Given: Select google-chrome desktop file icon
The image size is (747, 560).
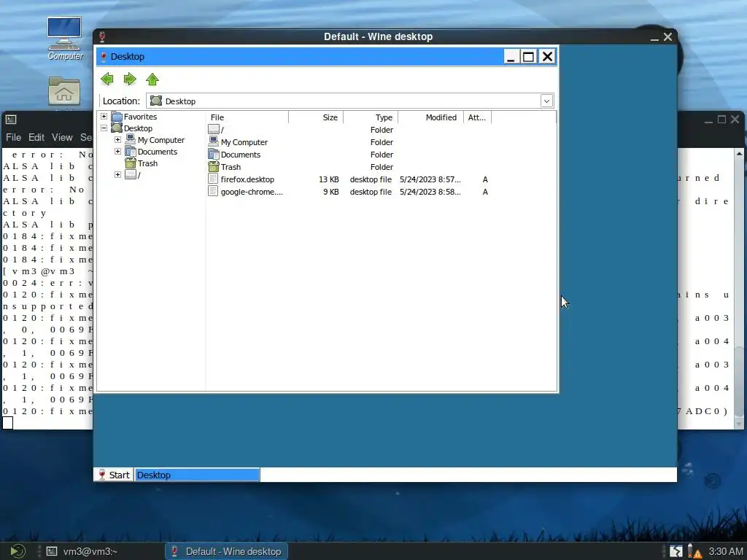Looking at the screenshot, I should (213, 192).
